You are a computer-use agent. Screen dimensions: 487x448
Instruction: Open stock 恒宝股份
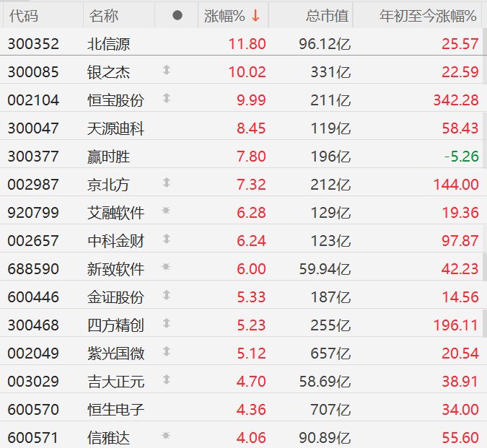[115, 100]
